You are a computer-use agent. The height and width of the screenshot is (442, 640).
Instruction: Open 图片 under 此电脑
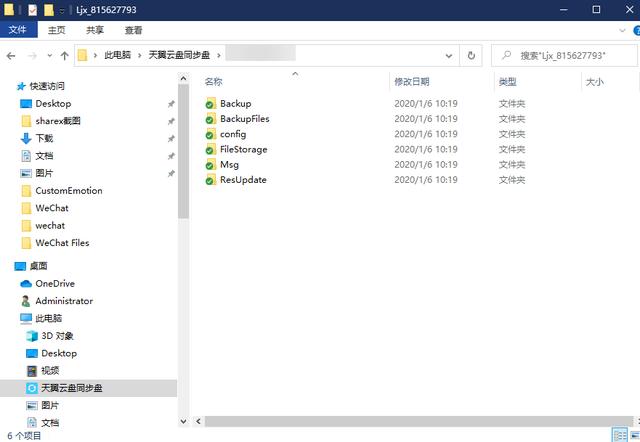pyautogui.click(x=50, y=406)
